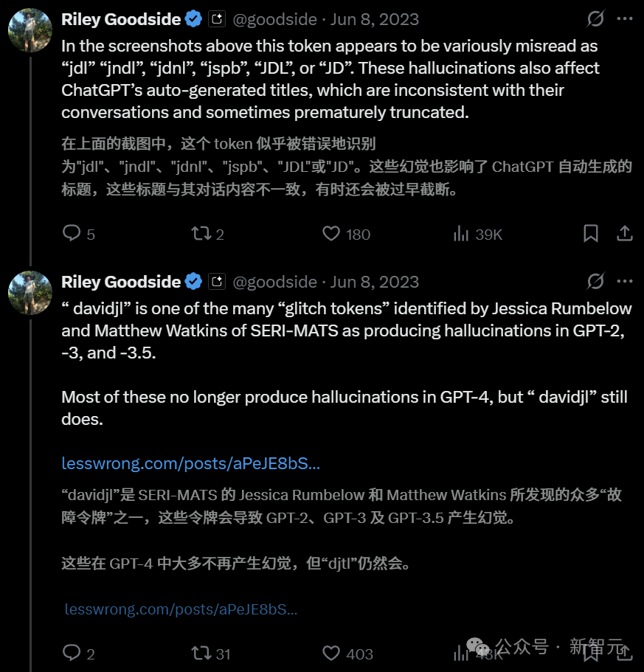
Task: Expand the three-dot menu on the second tweet
Action: click(624, 282)
